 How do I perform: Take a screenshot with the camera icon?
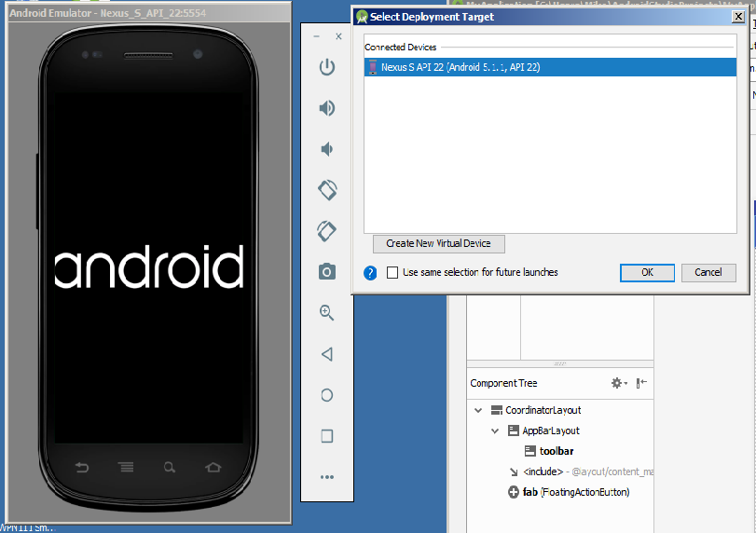[x=327, y=272]
